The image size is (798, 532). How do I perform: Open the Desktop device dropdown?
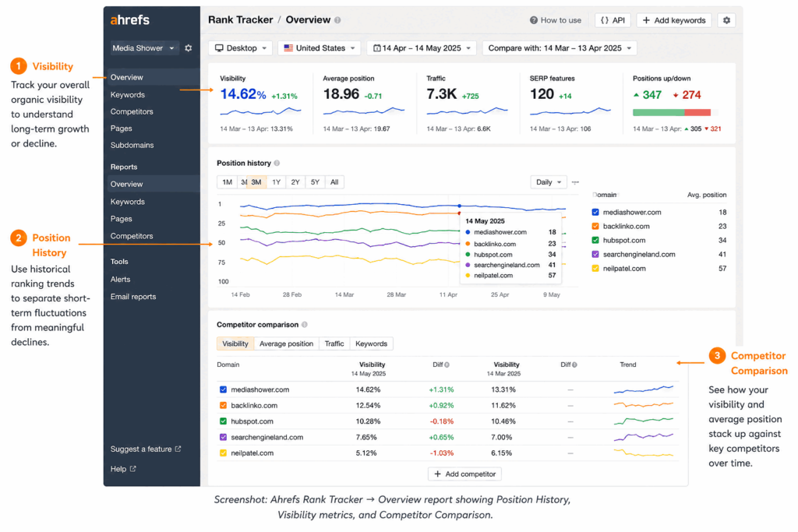(x=240, y=48)
